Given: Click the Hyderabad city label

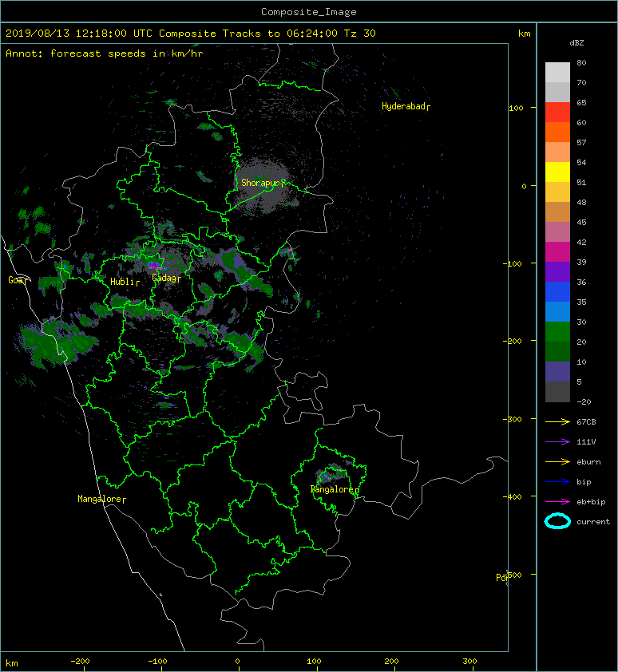Looking at the screenshot, I should (x=406, y=106).
